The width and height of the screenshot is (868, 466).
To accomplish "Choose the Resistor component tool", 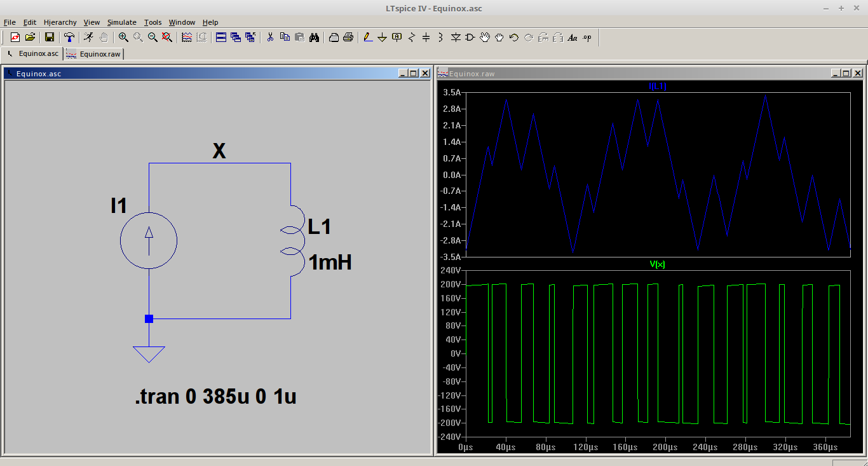I will pyautogui.click(x=411, y=38).
